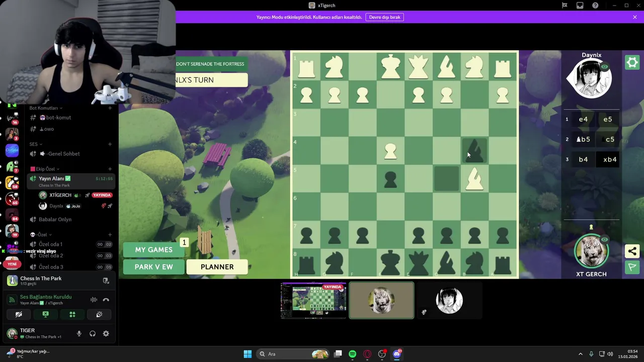Join Genel Sohbet voice channel
Image resolution: width=644 pixels, height=362 pixels.
tap(71, 154)
